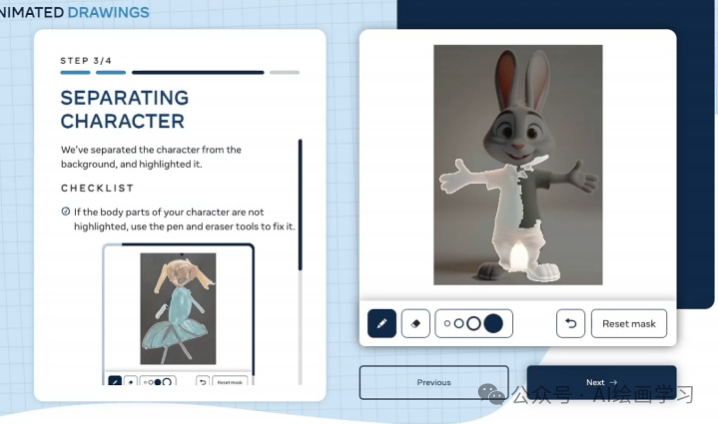Click the second step progress segment
Viewport: 718px width, 424px height.
coord(111,72)
